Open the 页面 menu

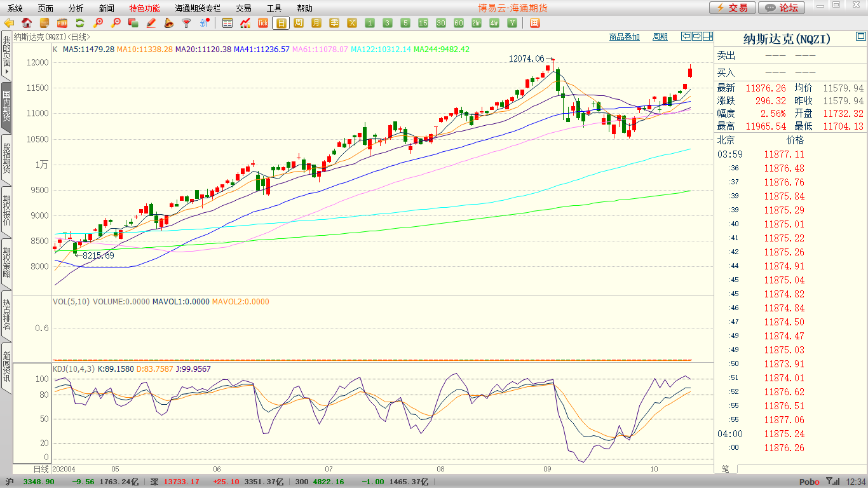pos(46,8)
